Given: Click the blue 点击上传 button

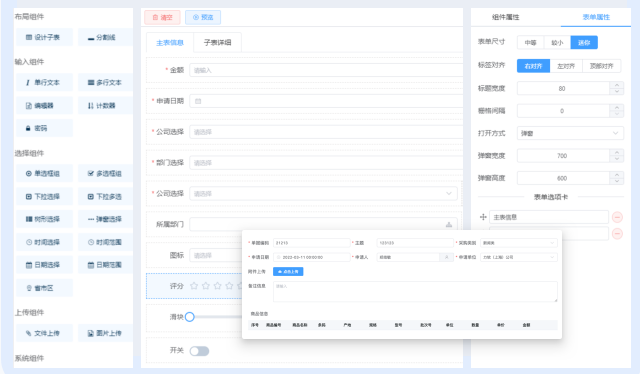Looking at the screenshot, I should 288,272.
